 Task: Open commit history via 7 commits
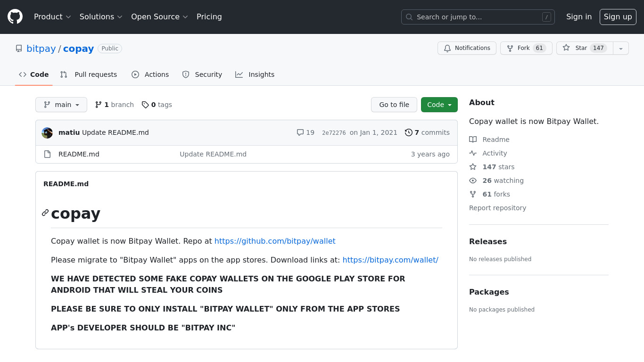(x=427, y=132)
